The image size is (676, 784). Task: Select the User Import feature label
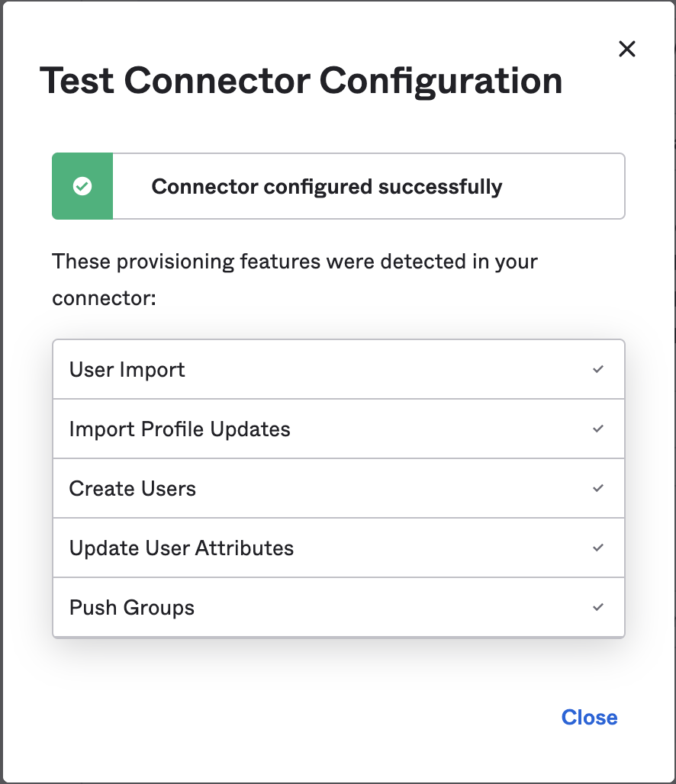click(x=127, y=370)
